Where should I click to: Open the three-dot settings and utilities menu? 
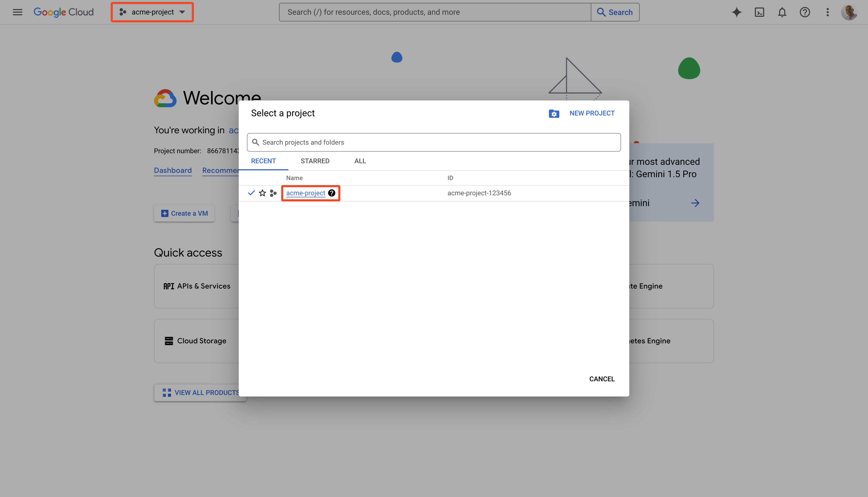(x=827, y=12)
